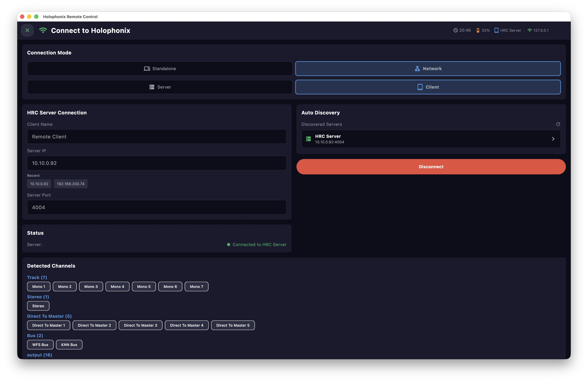Select Network connection mode
The width and height of the screenshot is (588, 382).
tap(428, 69)
